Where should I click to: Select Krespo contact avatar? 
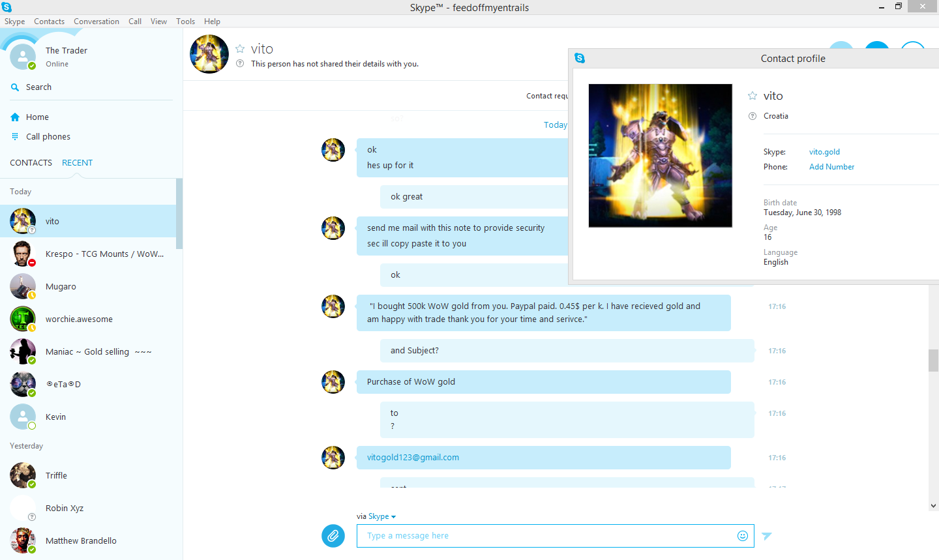pos(23,254)
